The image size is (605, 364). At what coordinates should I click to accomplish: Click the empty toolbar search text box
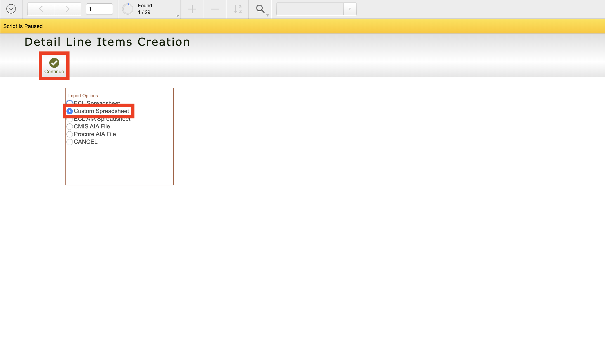[x=310, y=9]
